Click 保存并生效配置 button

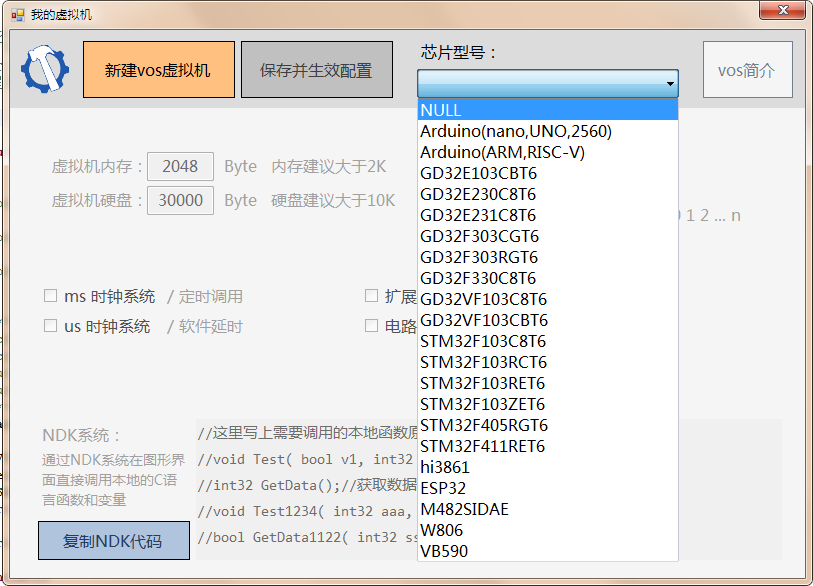pos(317,69)
